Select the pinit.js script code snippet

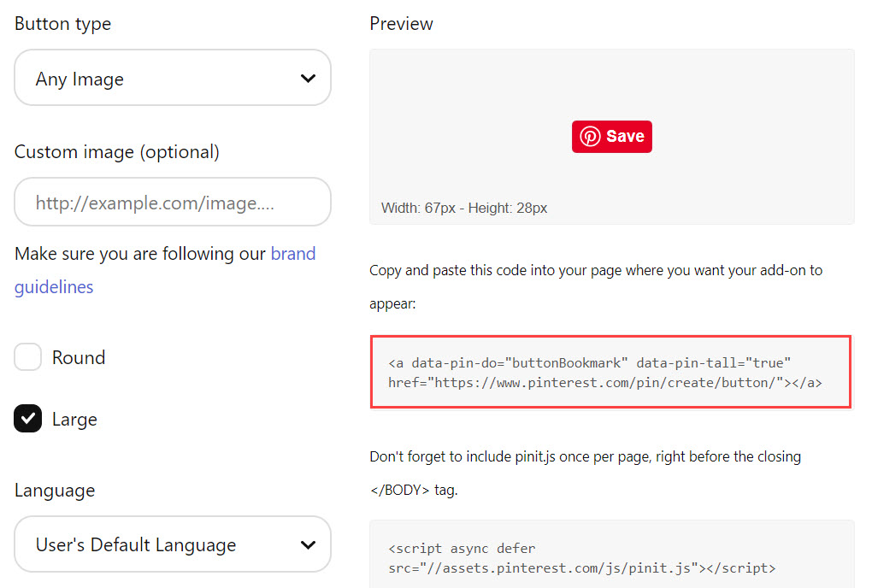(612, 556)
